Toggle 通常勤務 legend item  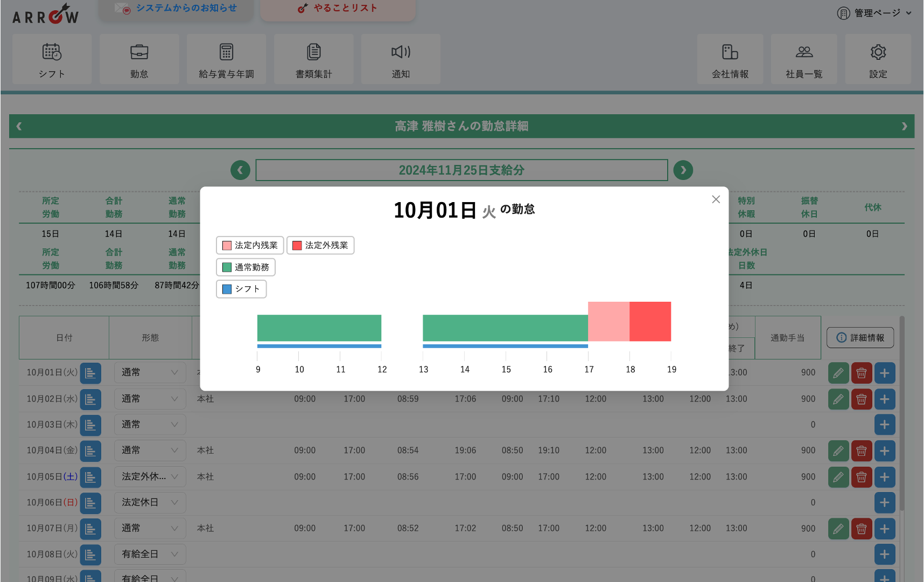click(x=246, y=267)
